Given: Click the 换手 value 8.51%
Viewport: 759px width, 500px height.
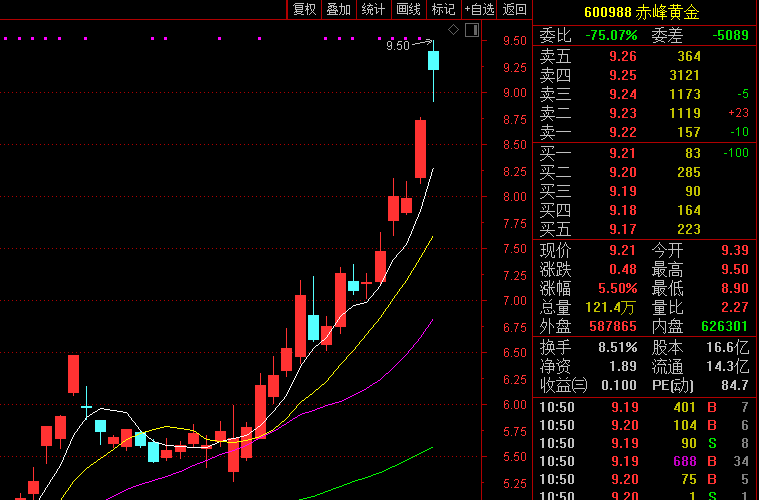Looking at the screenshot, I should pyautogui.click(x=618, y=347).
